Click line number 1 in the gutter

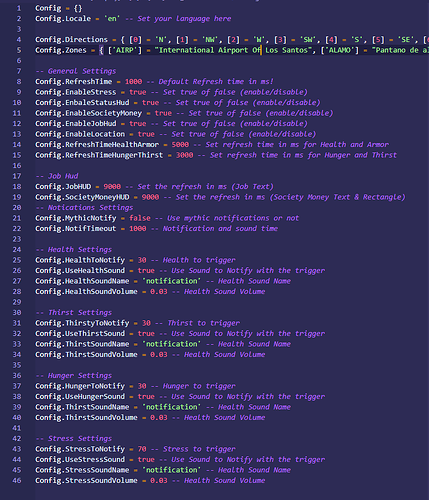[19, 8]
